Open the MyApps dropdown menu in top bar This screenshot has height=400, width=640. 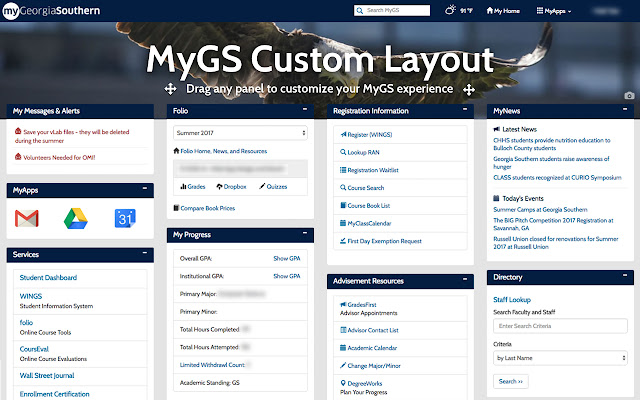554,11
